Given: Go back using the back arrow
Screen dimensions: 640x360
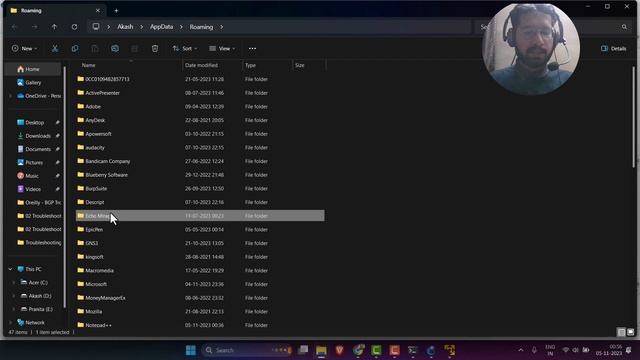Looking at the screenshot, I should (x=15, y=27).
